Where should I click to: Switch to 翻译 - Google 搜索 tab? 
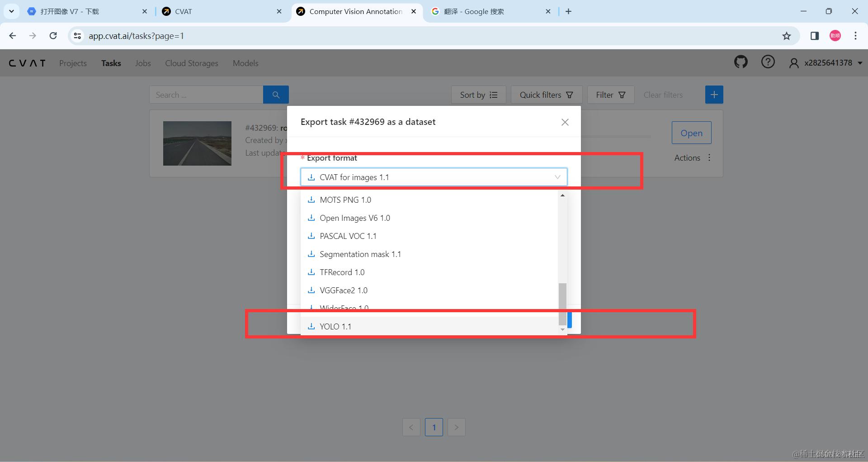pos(491,11)
